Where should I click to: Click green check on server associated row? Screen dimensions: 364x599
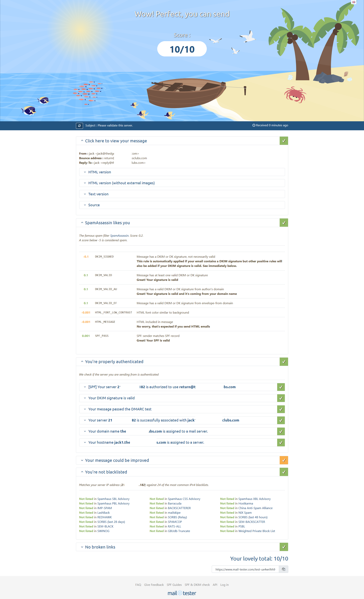click(x=281, y=420)
